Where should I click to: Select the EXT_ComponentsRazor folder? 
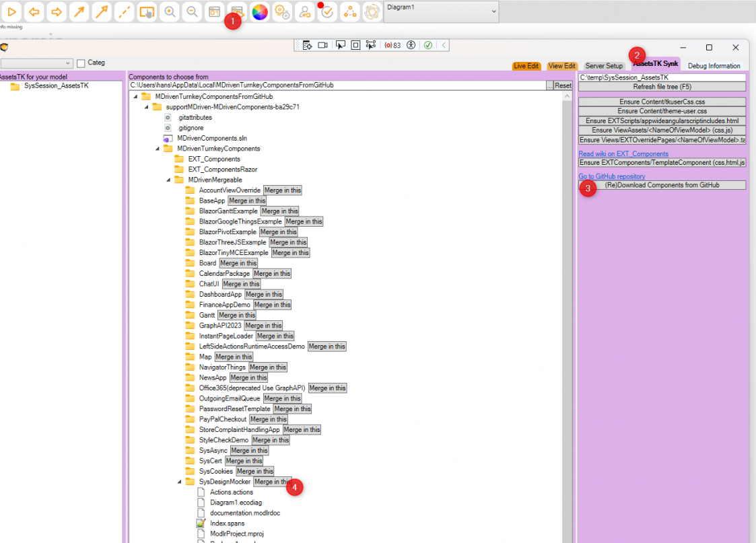tap(222, 170)
